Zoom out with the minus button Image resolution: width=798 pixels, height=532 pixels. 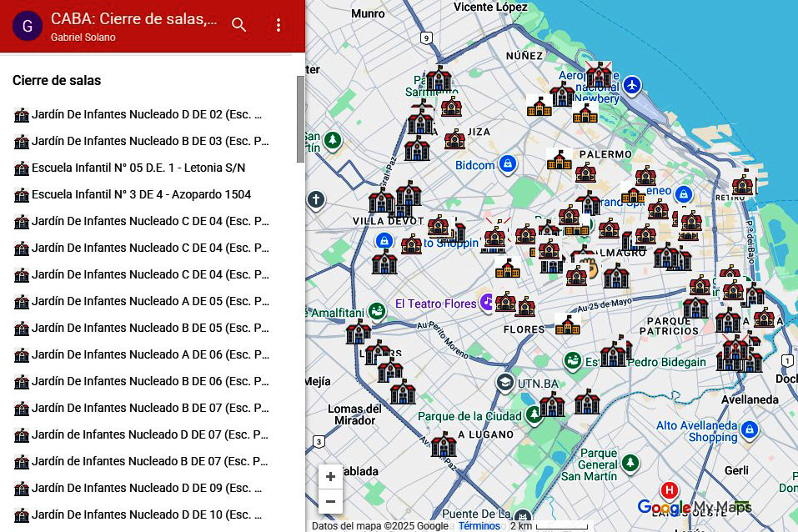click(330, 501)
